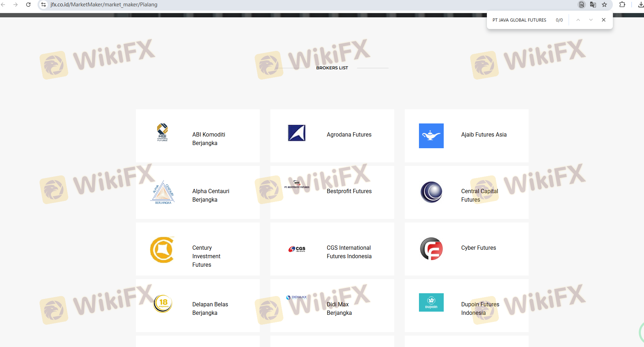Click the Cyber Futures red logo

tap(431, 249)
